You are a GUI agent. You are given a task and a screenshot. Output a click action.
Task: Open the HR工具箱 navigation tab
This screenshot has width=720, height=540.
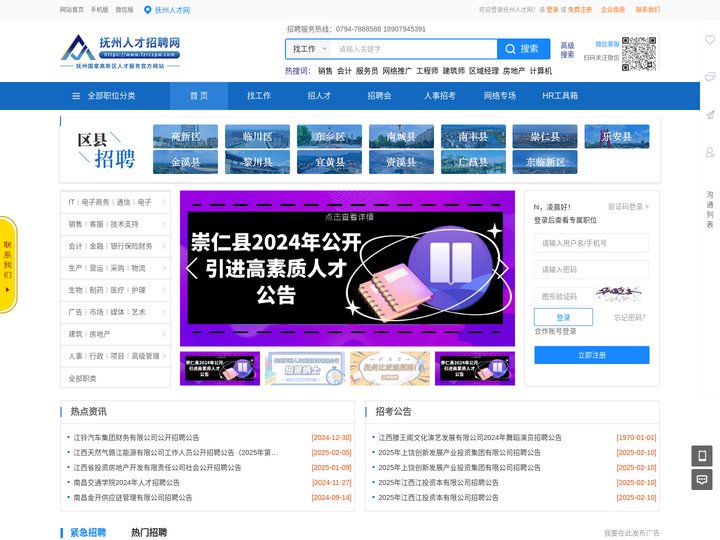(x=560, y=96)
